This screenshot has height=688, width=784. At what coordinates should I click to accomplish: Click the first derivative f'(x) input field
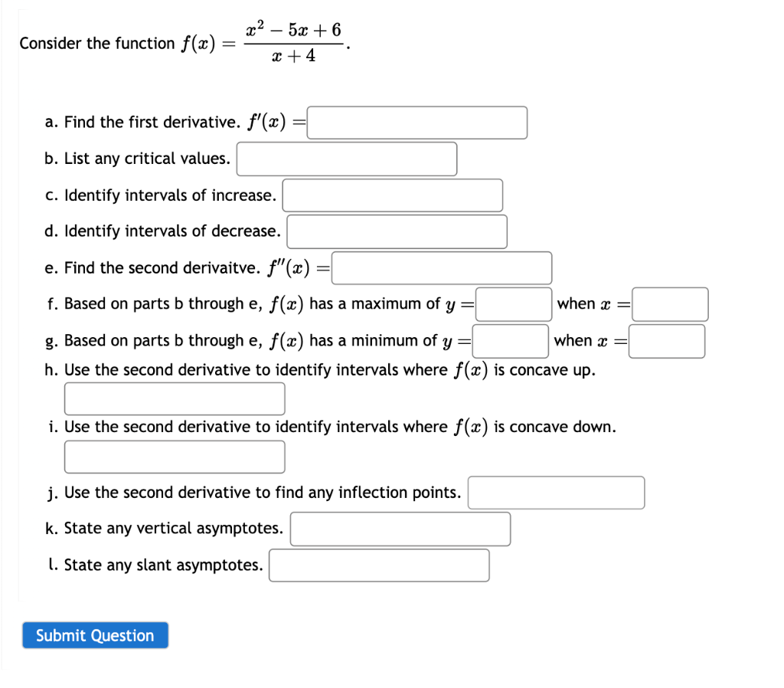(416, 123)
